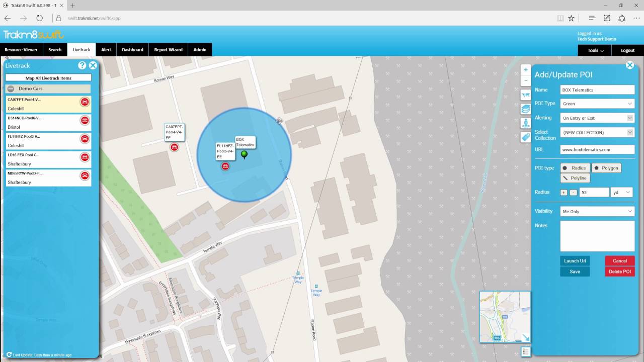Screen dimensions: 644x362
Task: Click the POI Name input field
Action: coord(597,89)
